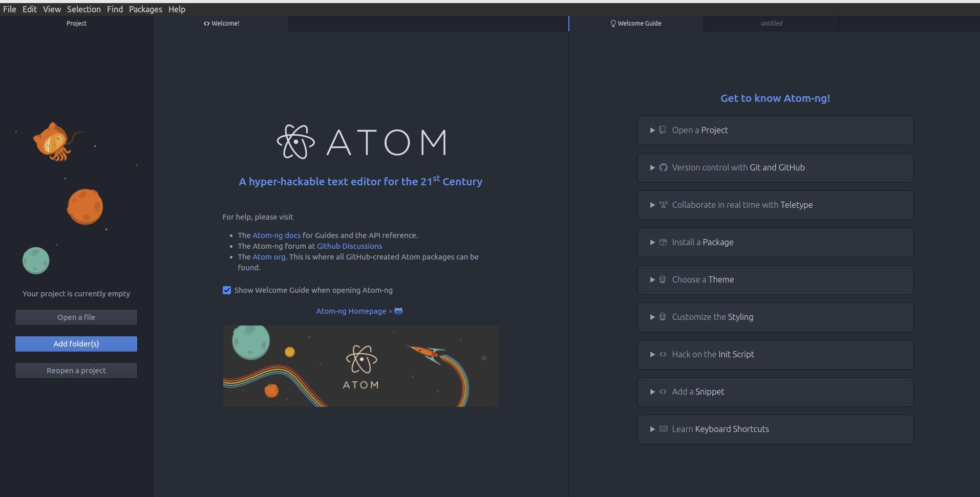
Task: Click the book icon beside Open a Project
Action: click(663, 130)
